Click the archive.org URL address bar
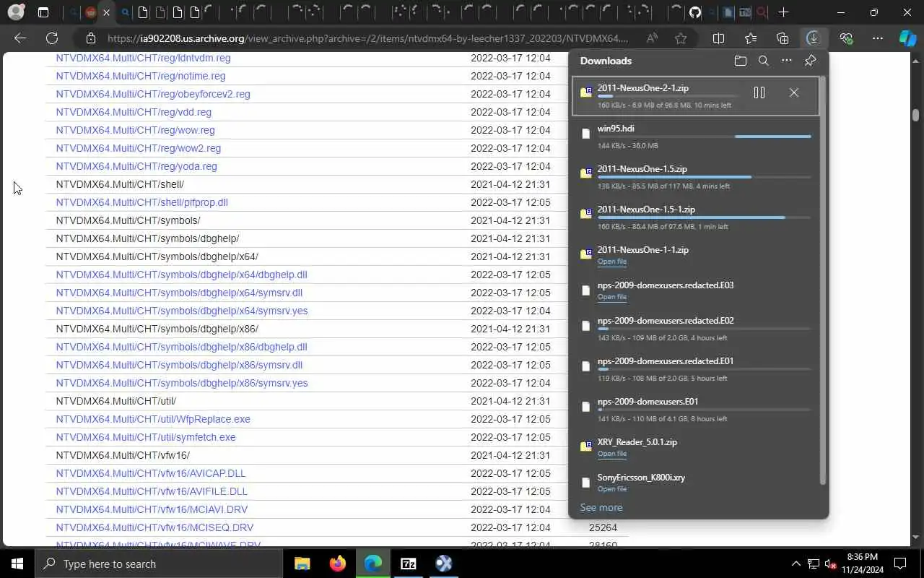Image resolution: width=924 pixels, height=578 pixels. coord(368,38)
